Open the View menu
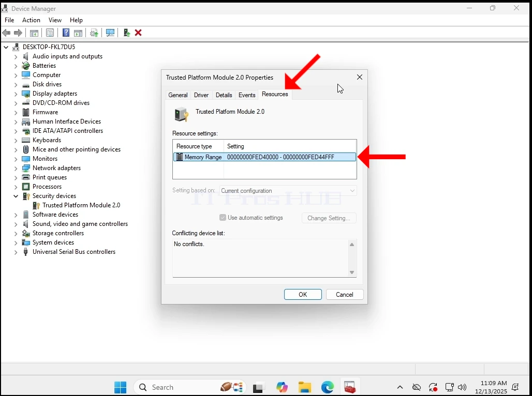532x396 pixels. point(55,20)
